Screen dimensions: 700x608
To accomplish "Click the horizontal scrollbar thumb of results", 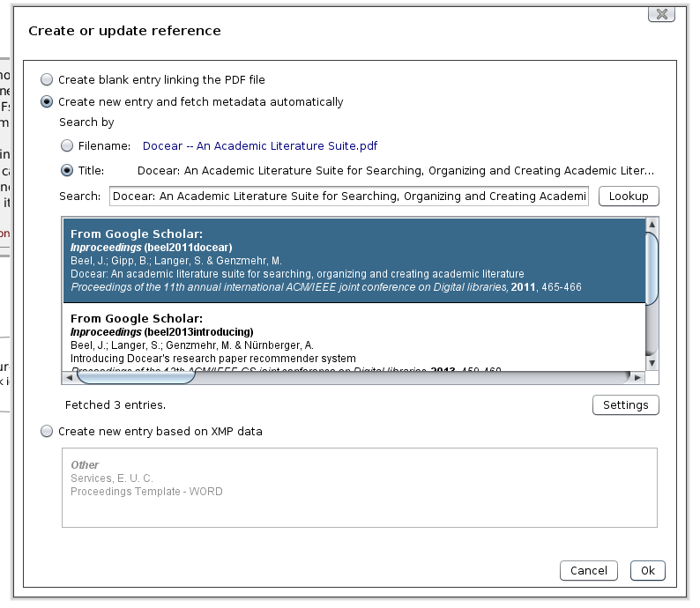I will [136, 377].
